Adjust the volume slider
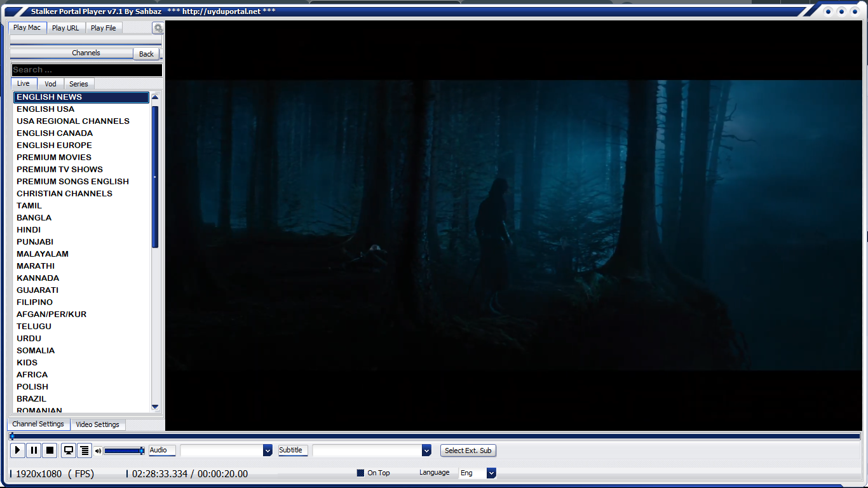The width and height of the screenshot is (868, 488). point(124,451)
